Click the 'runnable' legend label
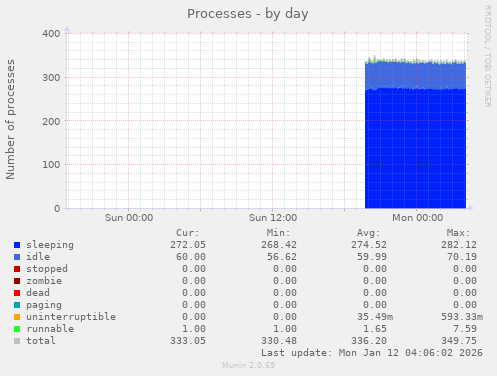 (x=50, y=329)
